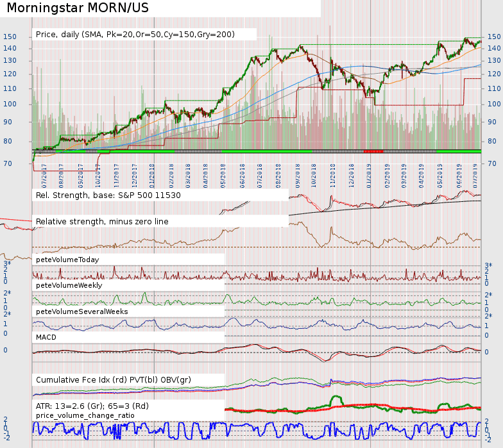Select the price_volume_change_ratio label
The width and height of the screenshot is (503, 448).
click(85, 415)
